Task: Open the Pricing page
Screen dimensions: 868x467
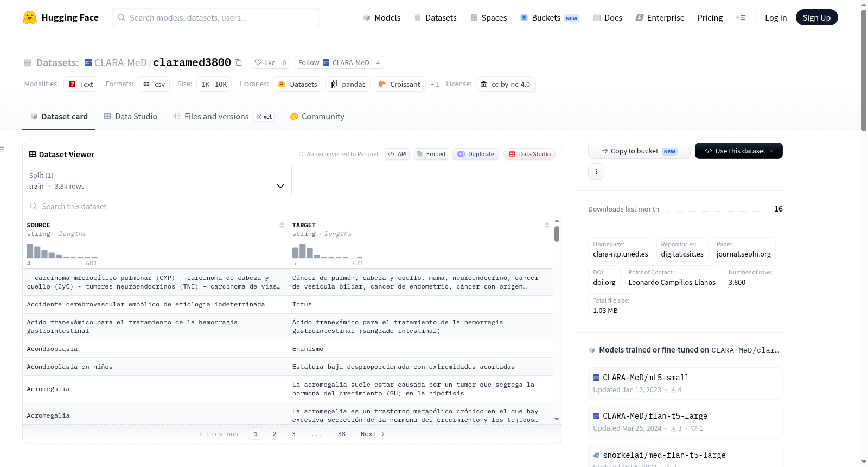Action: (710, 17)
